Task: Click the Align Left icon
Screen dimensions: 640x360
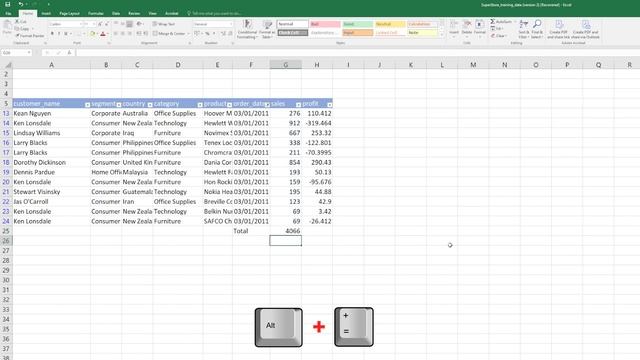Action: click(116, 33)
